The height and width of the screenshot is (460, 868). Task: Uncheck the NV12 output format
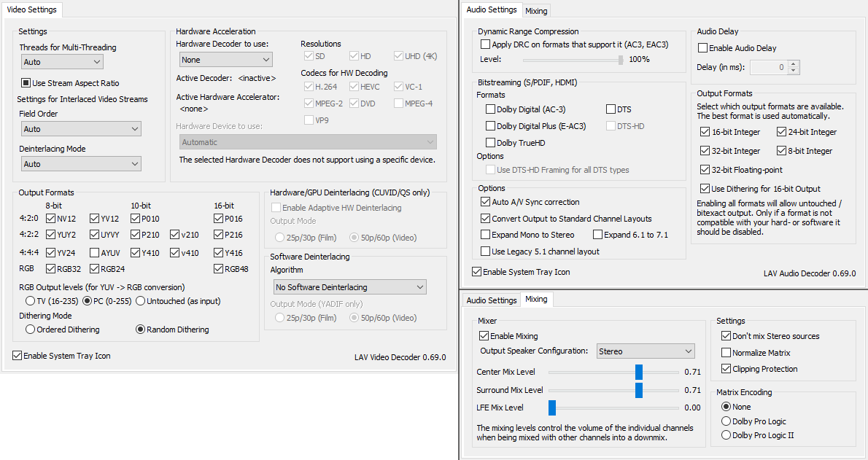click(x=51, y=218)
